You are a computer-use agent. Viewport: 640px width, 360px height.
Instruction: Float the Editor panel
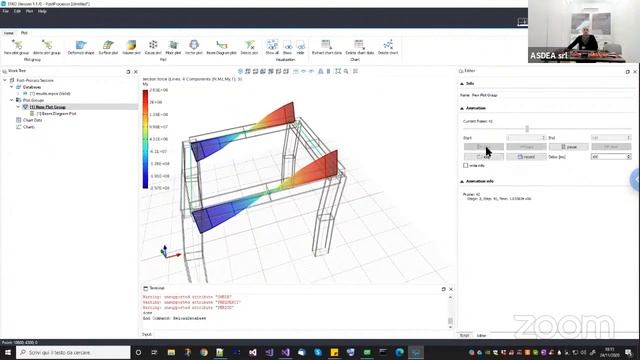(628, 71)
